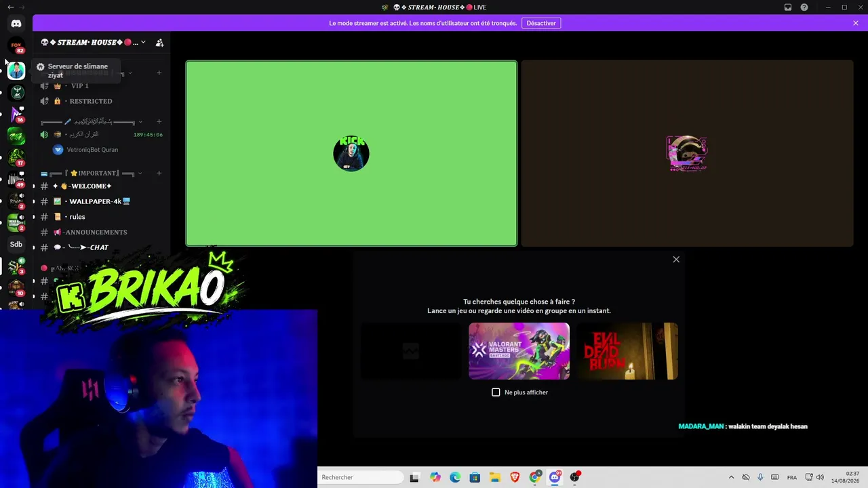Open Discord direct messages home icon

pyautogui.click(x=16, y=24)
